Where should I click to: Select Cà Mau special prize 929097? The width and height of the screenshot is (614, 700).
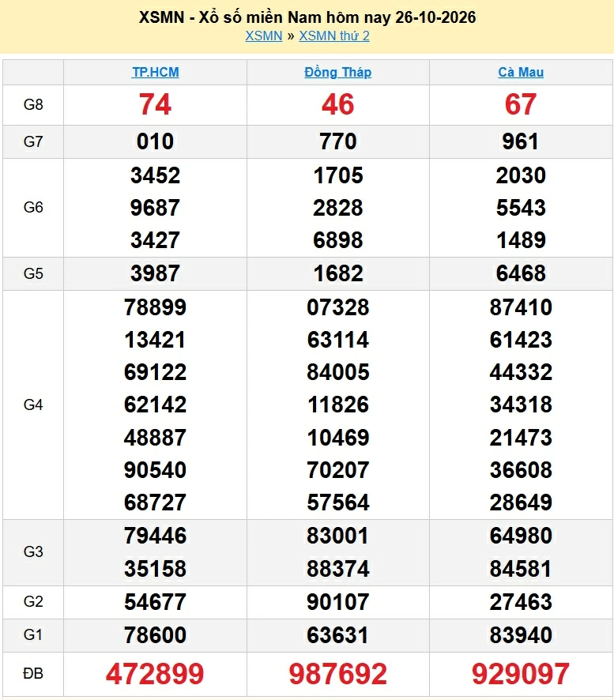pyautogui.click(x=521, y=674)
